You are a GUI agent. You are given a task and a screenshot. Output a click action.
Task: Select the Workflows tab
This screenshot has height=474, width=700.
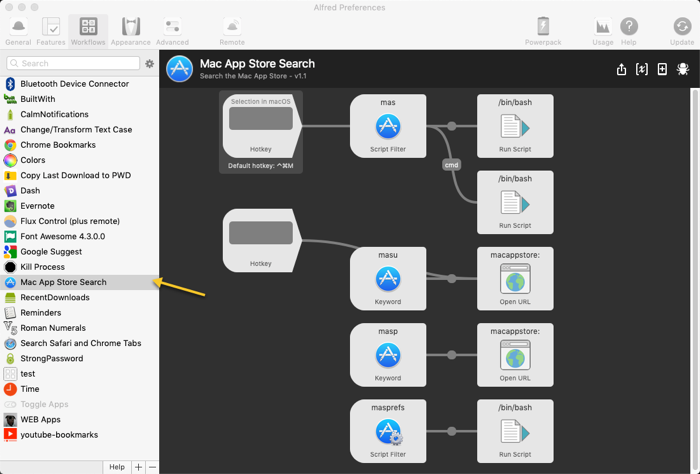(x=88, y=31)
